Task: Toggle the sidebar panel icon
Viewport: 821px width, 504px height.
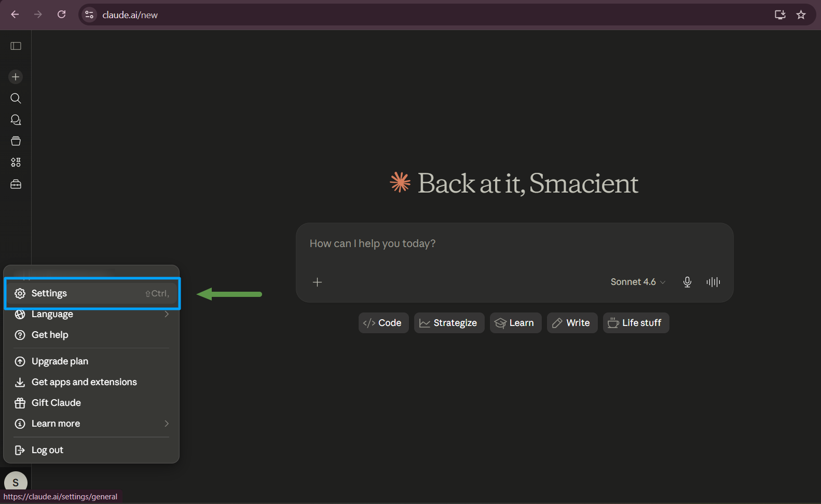Action: click(x=16, y=46)
